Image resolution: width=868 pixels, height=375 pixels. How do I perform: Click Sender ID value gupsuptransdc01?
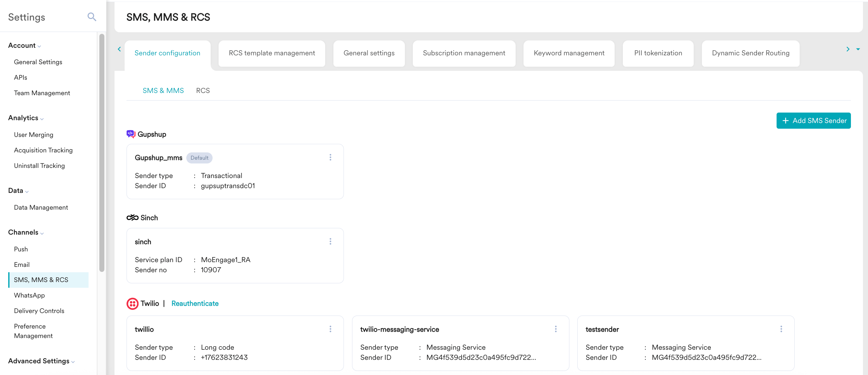(228, 186)
